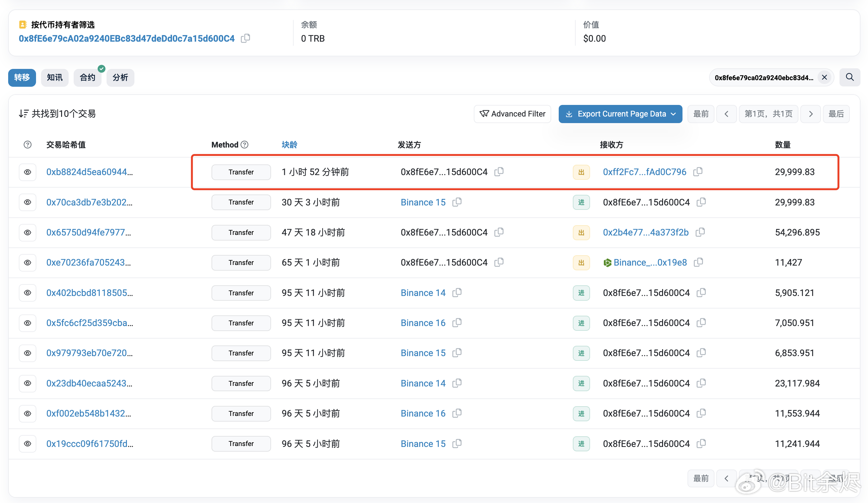Open receiver address 0xff2Fc7...fAd0C796

(x=645, y=172)
